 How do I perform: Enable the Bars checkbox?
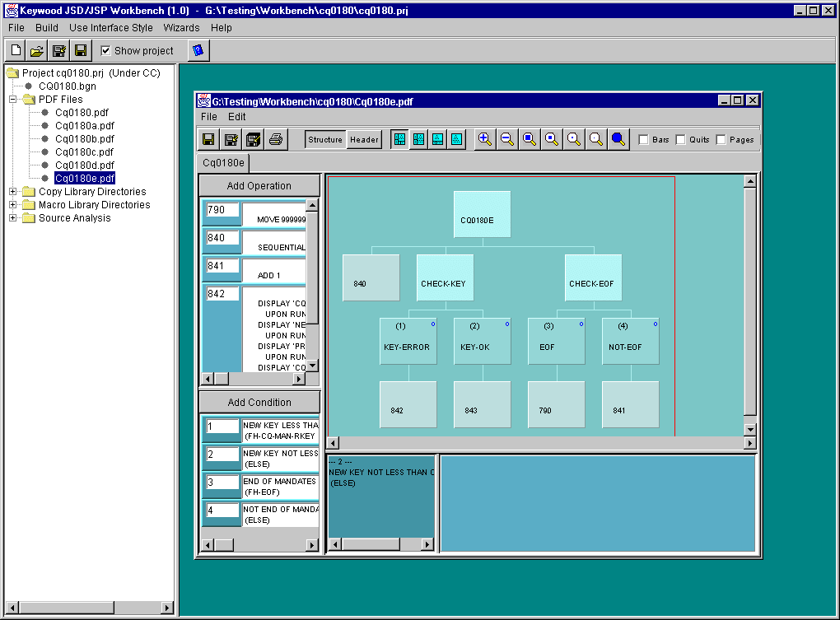point(644,140)
